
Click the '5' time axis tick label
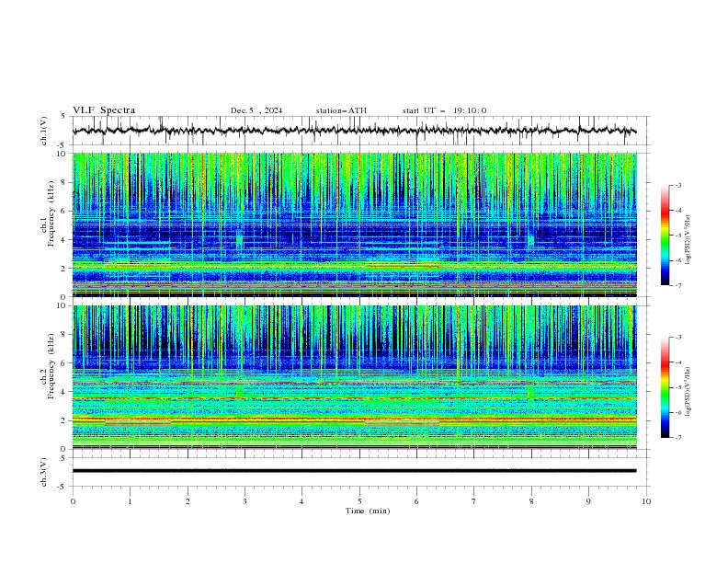pos(359,501)
